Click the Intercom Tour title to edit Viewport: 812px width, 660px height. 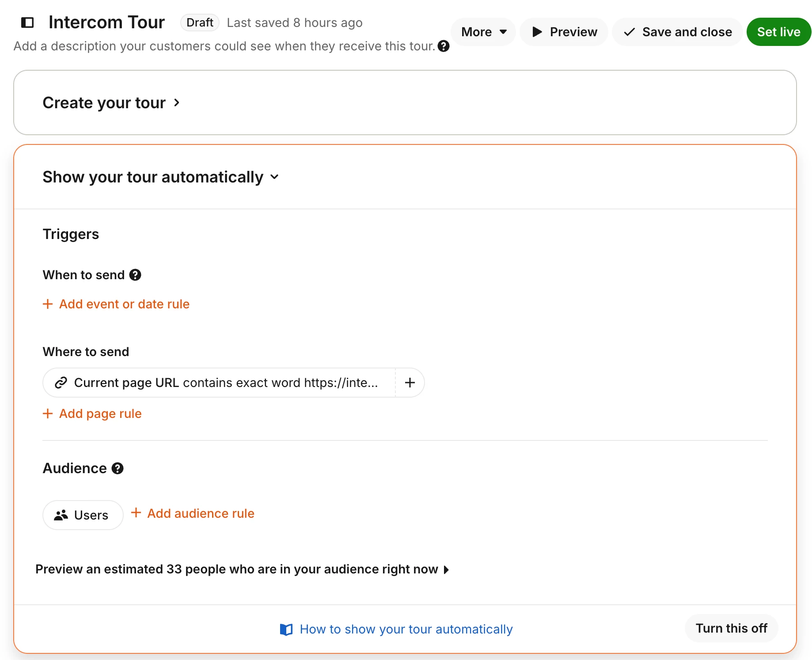pyautogui.click(x=106, y=23)
